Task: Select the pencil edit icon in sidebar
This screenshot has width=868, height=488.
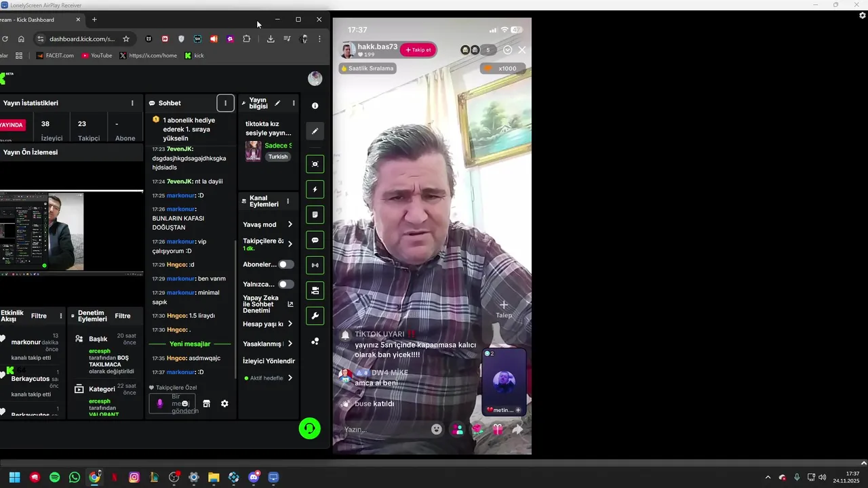Action: tap(315, 131)
